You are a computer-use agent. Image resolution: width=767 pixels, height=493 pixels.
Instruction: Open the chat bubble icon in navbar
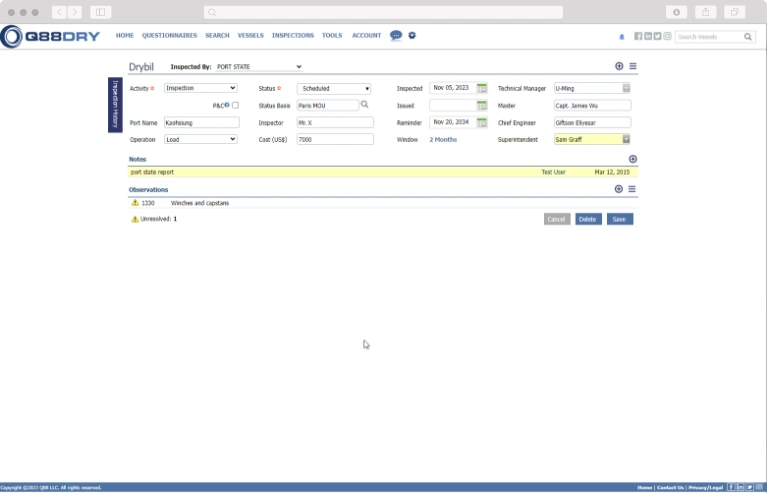[396, 35]
